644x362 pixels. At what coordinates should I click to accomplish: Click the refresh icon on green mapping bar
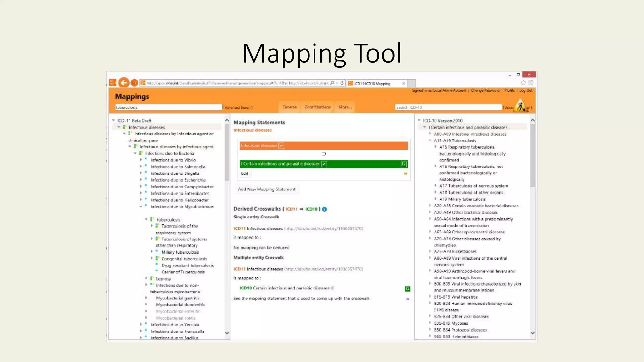[403, 164]
